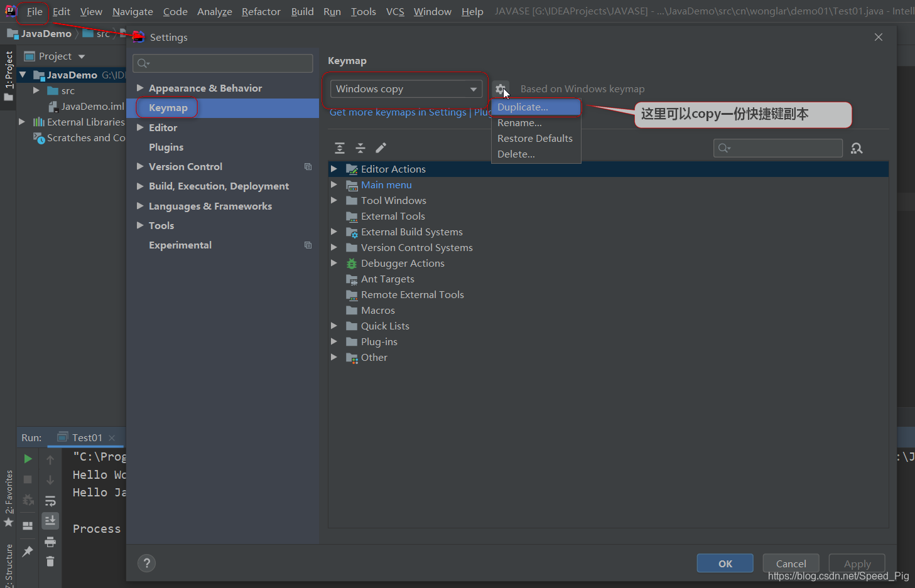915x588 pixels.
Task: Close the Test01 run tab
Action: (x=112, y=438)
